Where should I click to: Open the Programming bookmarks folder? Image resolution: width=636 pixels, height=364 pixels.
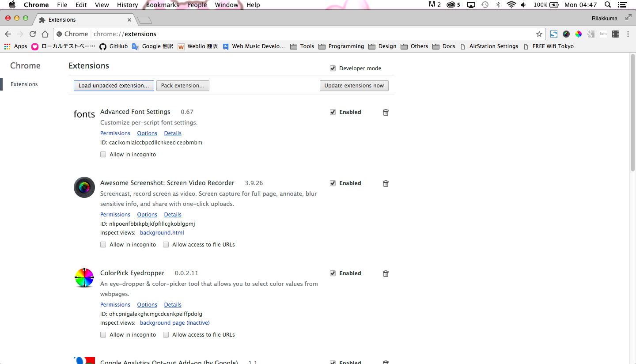(x=341, y=46)
